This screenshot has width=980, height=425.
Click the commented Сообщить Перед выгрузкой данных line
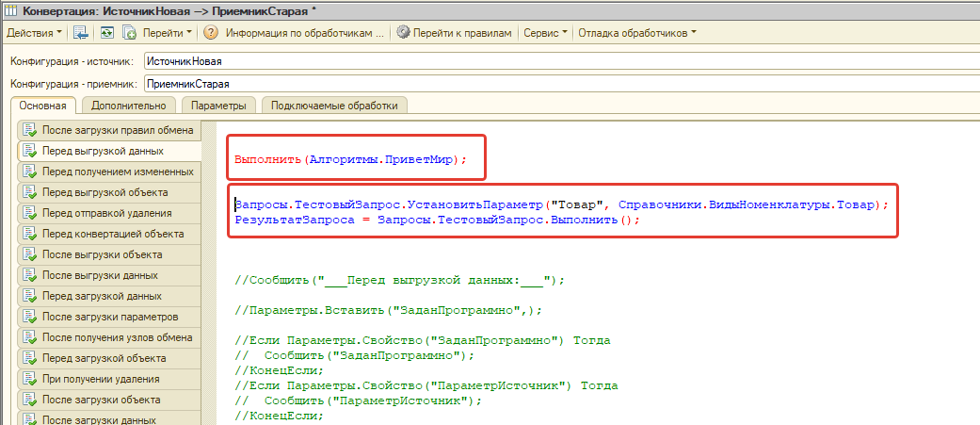[399, 281]
